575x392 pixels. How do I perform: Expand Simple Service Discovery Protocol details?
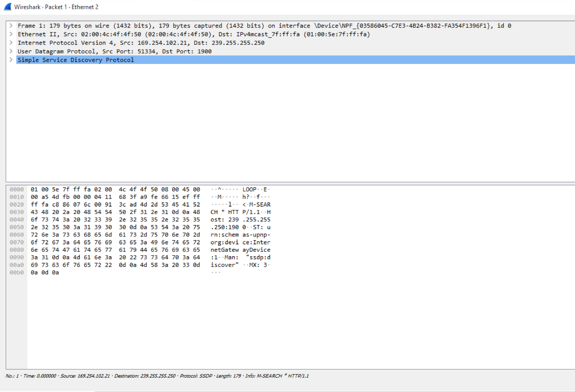[x=11, y=59]
